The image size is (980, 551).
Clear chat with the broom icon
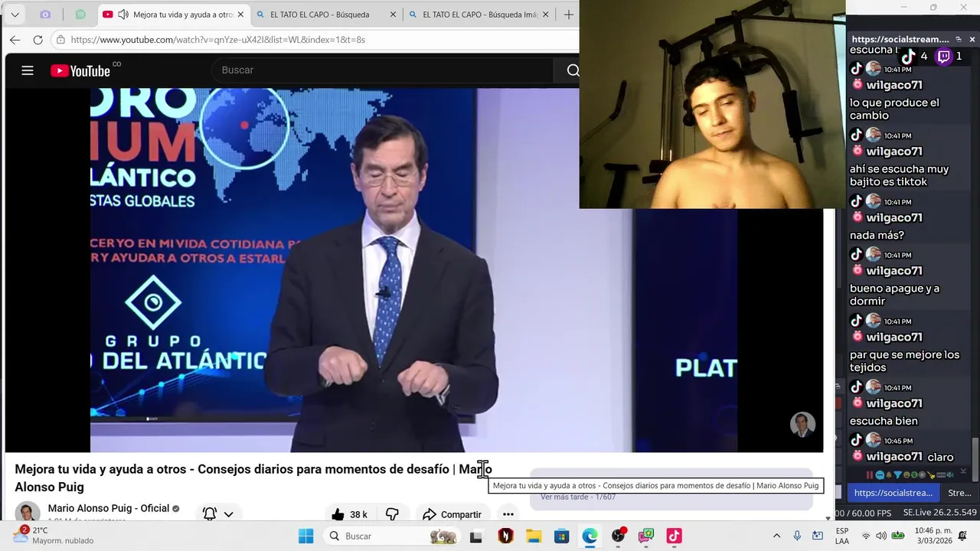point(931,475)
